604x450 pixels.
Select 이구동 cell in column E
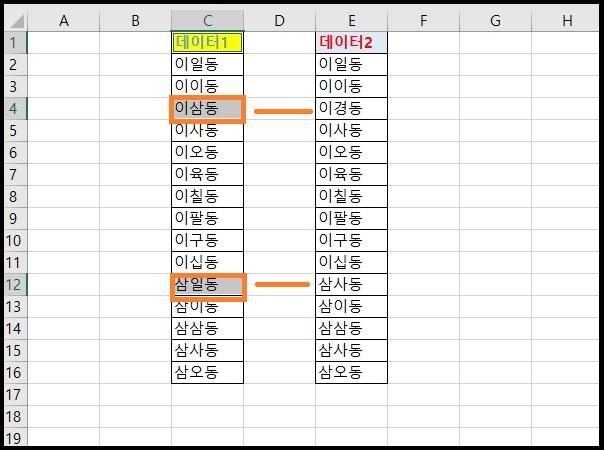coord(351,240)
